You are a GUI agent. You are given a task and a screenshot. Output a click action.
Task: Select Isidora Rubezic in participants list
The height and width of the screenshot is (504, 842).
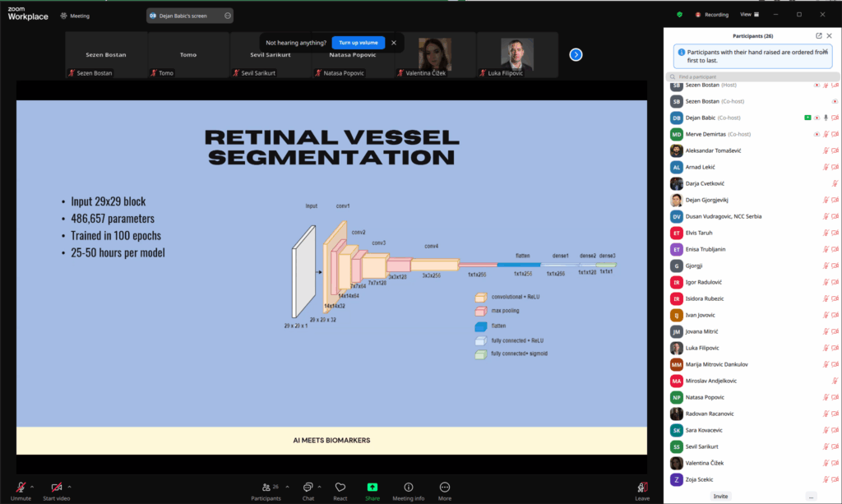coord(753,299)
